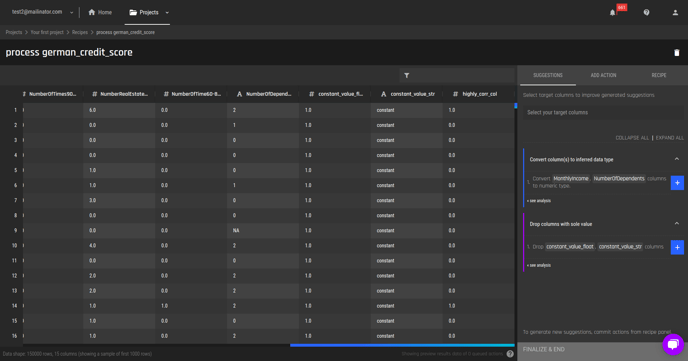Open the notifications bell icon
Viewport: 688px width, 361px height.
pyautogui.click(x=613, y=13)
